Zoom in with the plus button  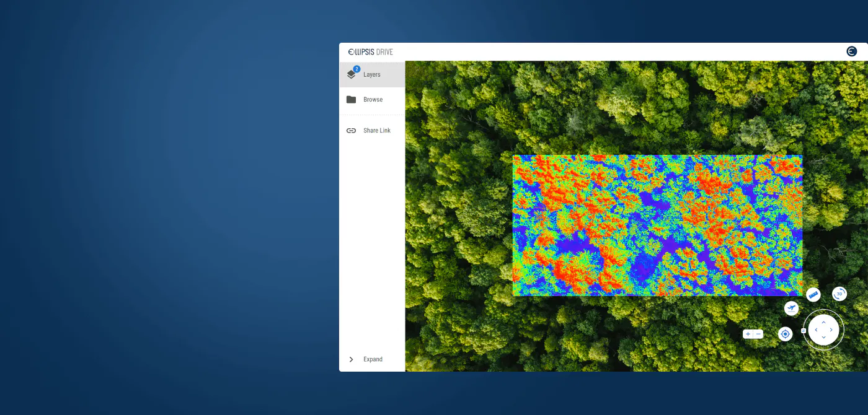[x=748, y=334]
